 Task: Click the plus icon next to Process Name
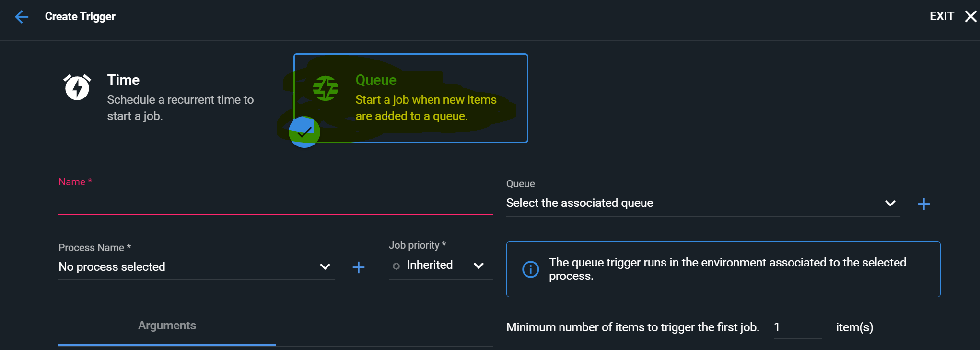pyautogui.click(x=358, y=267)
